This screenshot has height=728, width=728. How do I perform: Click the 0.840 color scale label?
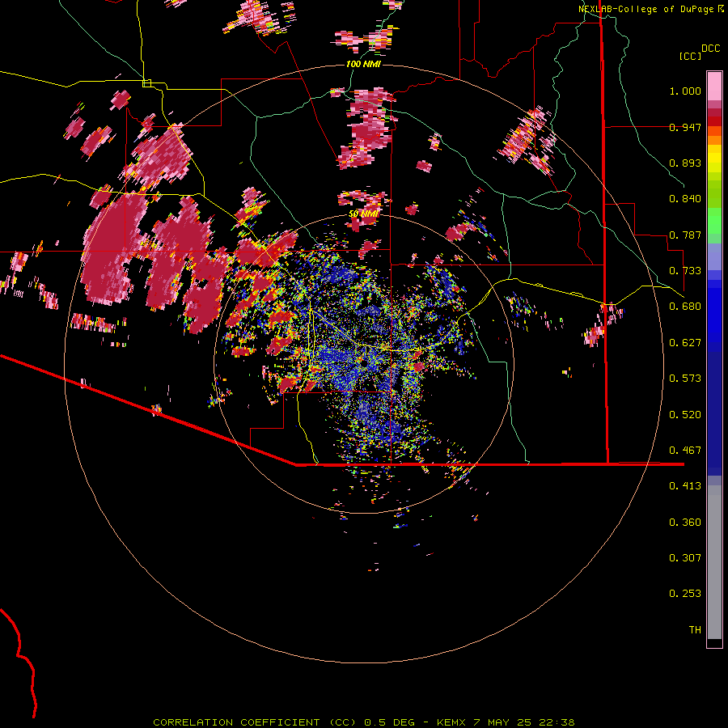coord(685,199)
